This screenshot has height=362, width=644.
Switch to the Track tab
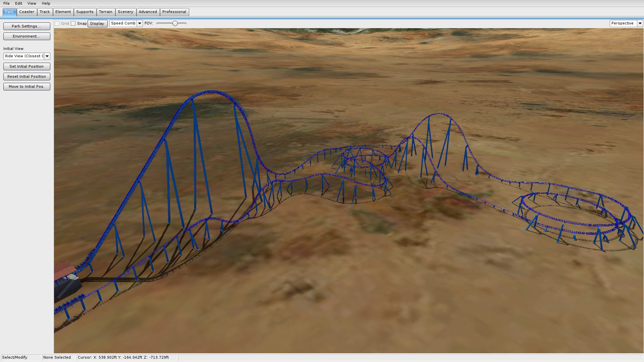(45, 12)
